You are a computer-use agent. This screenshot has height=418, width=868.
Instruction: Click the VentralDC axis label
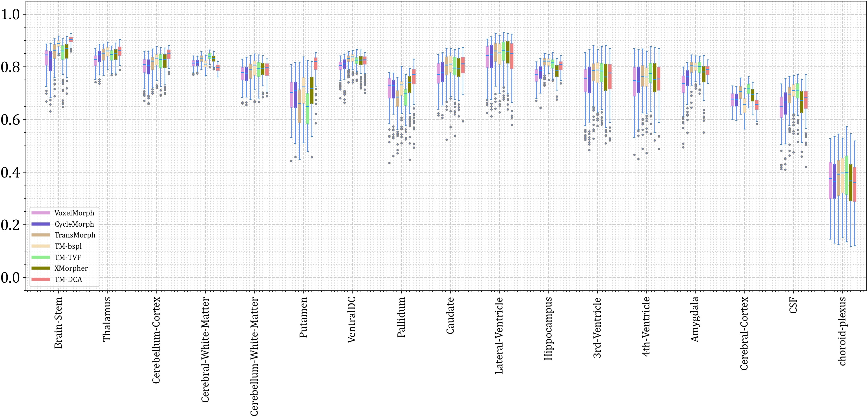[352, 320]
